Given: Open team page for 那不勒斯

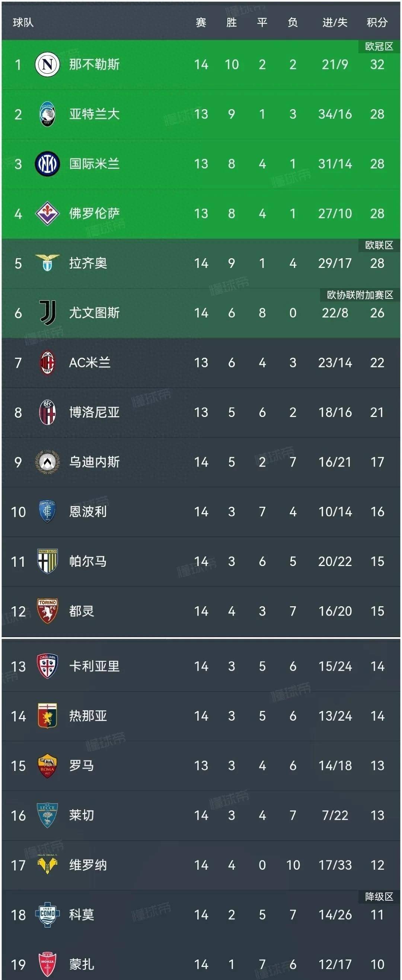Looking at the screenshot, I should (x=94, y=64).
